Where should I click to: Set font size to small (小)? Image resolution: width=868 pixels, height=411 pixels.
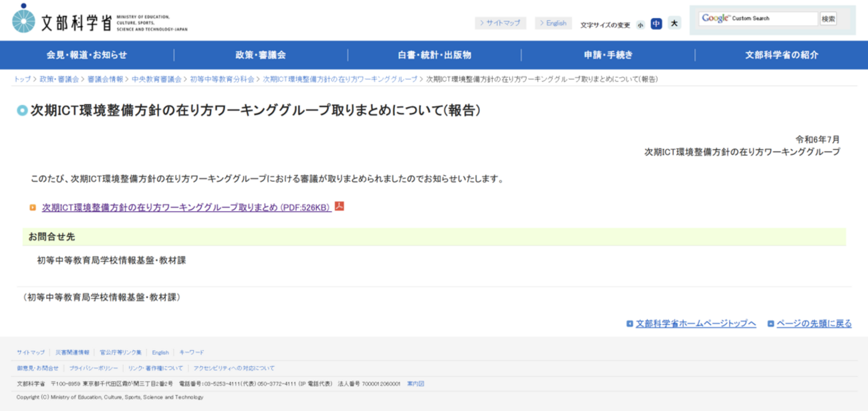(640, 24)
